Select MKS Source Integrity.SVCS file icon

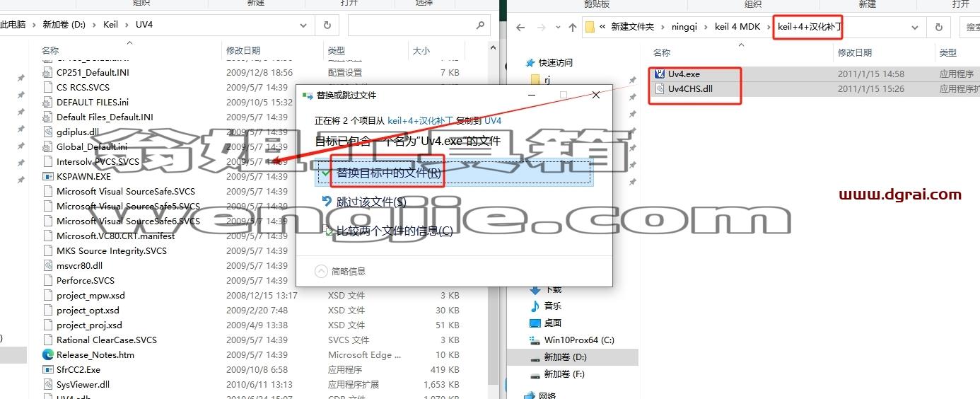[47, 251]
